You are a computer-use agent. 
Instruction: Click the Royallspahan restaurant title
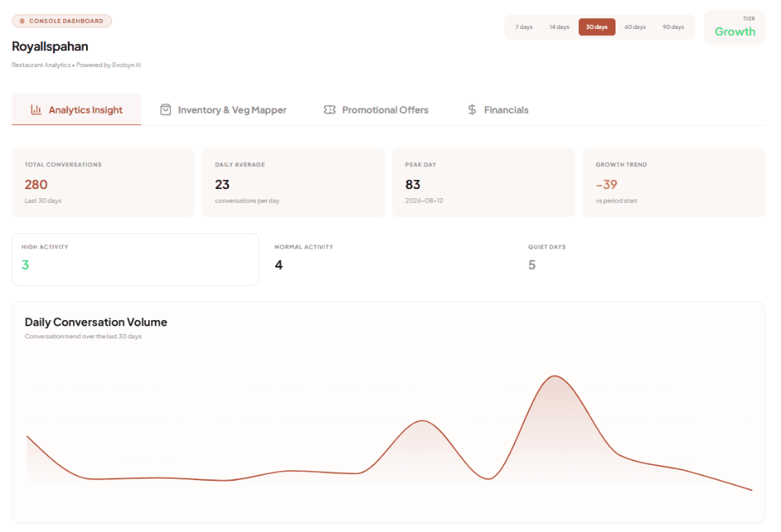point(50,46)
